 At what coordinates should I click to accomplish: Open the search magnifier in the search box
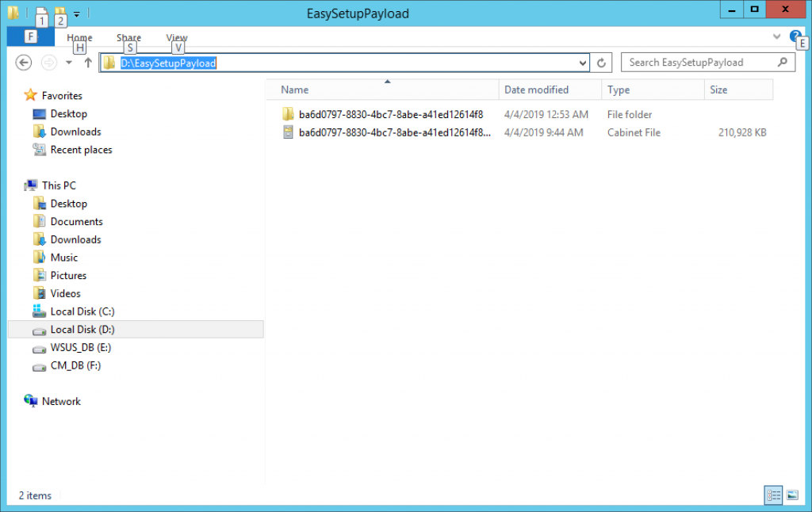pos(783,62)
